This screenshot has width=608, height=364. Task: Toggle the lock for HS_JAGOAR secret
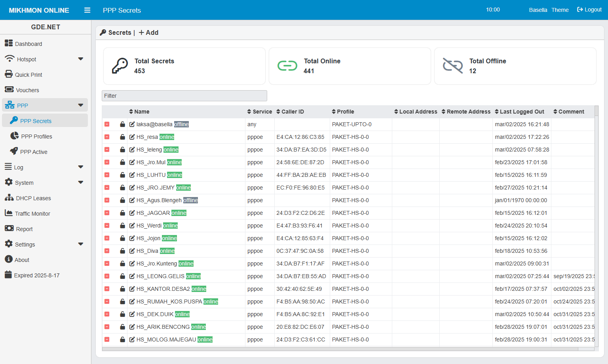(123, 213)
